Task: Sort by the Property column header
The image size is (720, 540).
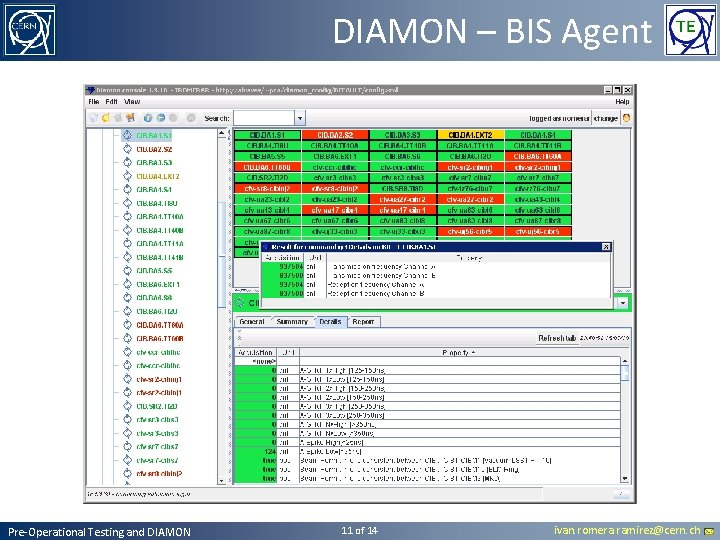Action: point(459,353)
